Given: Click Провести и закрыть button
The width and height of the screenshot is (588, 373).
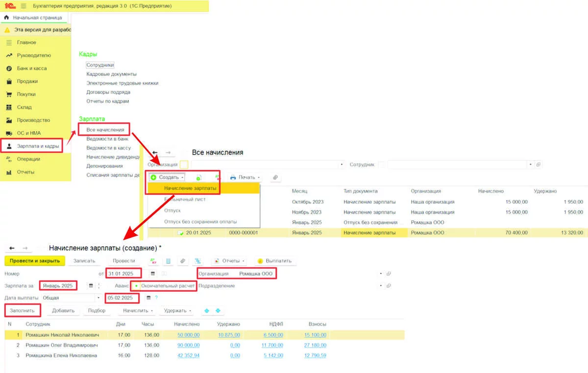Looking at the screenshot, I should (x=35, y=261).
